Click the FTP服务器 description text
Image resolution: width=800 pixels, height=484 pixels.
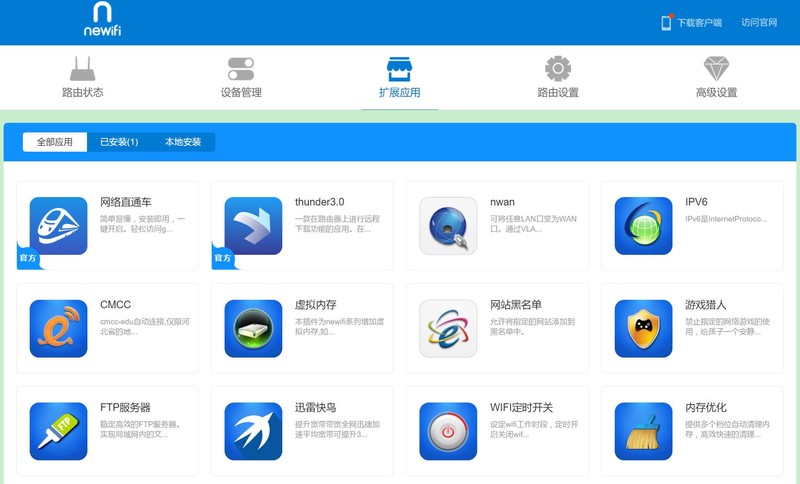(x=140, y=429)
